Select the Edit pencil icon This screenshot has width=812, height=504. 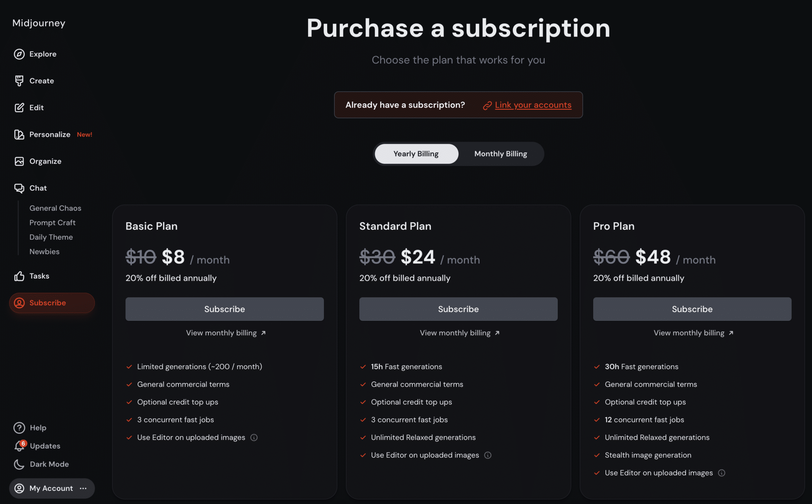[19, 108]
